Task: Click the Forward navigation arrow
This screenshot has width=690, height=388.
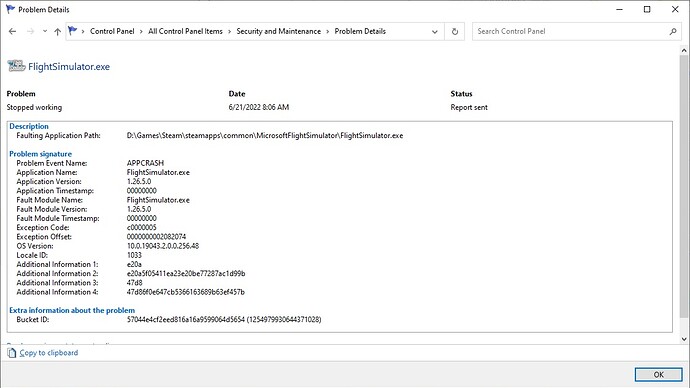Action: pyautogui.click(x=30, y=31)
